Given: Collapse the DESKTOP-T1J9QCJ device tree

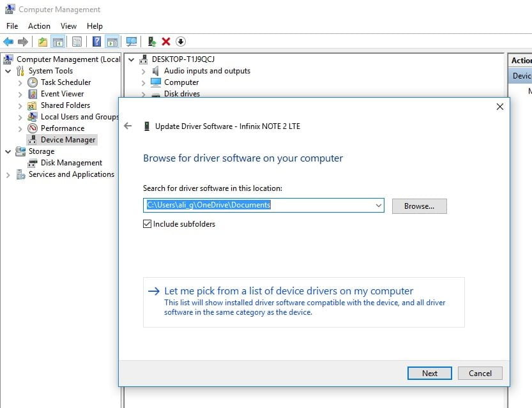Looking at the screenshot, I should [x=132, y=59].
